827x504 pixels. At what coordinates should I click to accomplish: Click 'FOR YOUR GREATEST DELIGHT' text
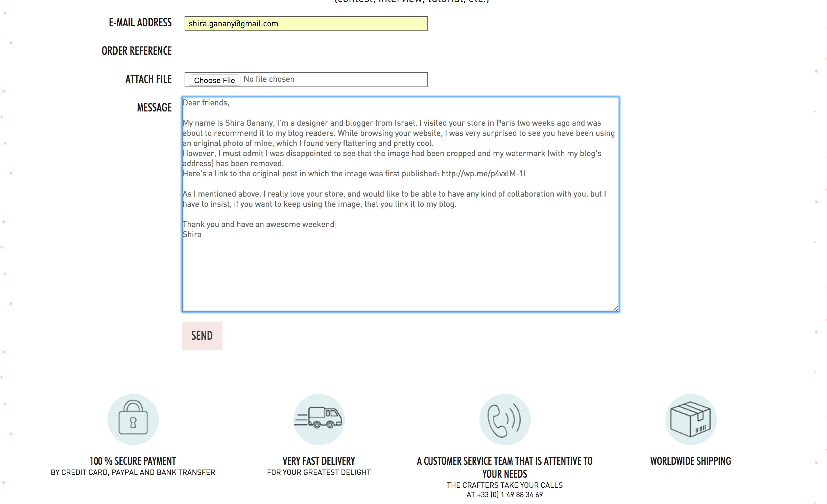coord(319,472)
